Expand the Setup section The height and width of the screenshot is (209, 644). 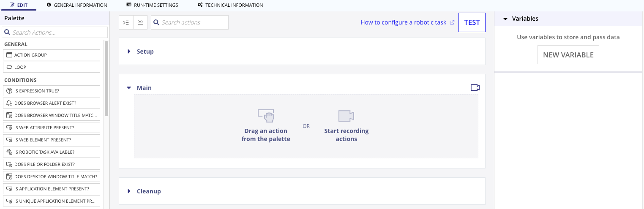[x=129, y=52]
